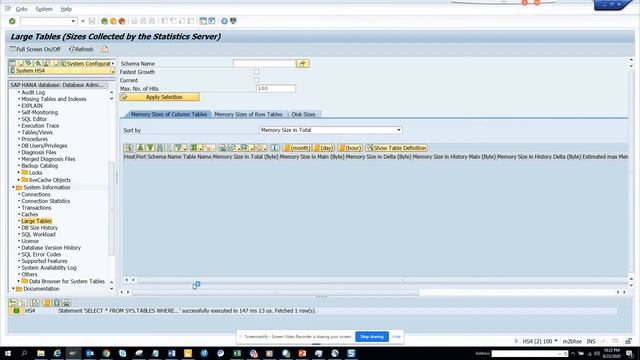Click the icon right of Refresh button
The height and width of the screenshot is (360, 640).
104,49
